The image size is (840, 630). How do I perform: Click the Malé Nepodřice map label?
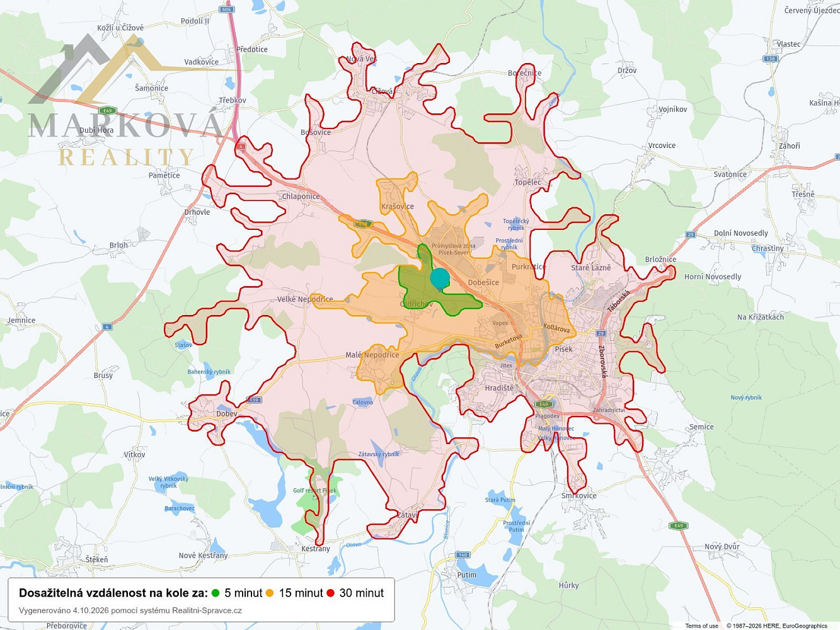(372, 355)
